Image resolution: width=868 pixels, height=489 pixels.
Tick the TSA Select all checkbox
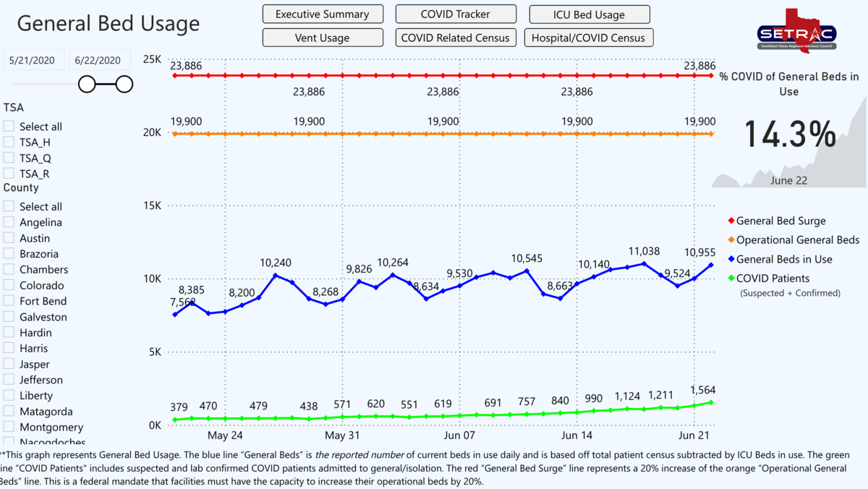9,126
